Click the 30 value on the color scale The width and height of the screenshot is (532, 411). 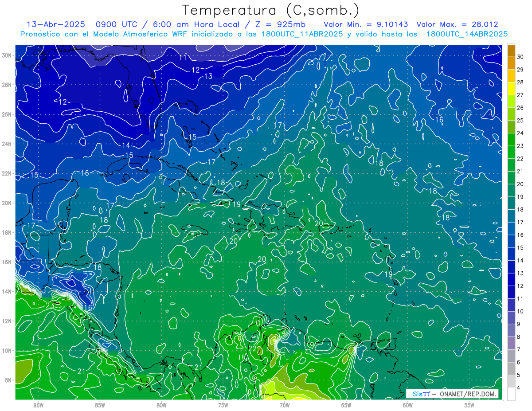point(520,57)
